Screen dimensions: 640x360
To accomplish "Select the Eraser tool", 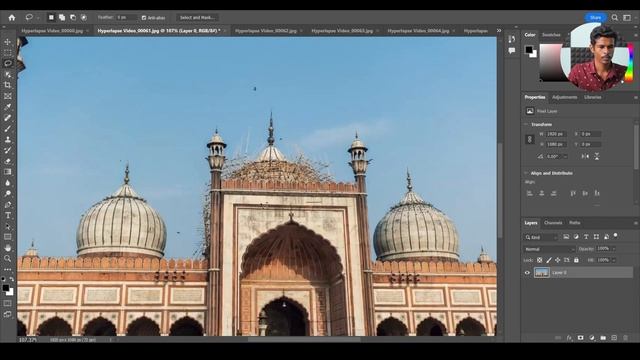I will pos(8,161).
